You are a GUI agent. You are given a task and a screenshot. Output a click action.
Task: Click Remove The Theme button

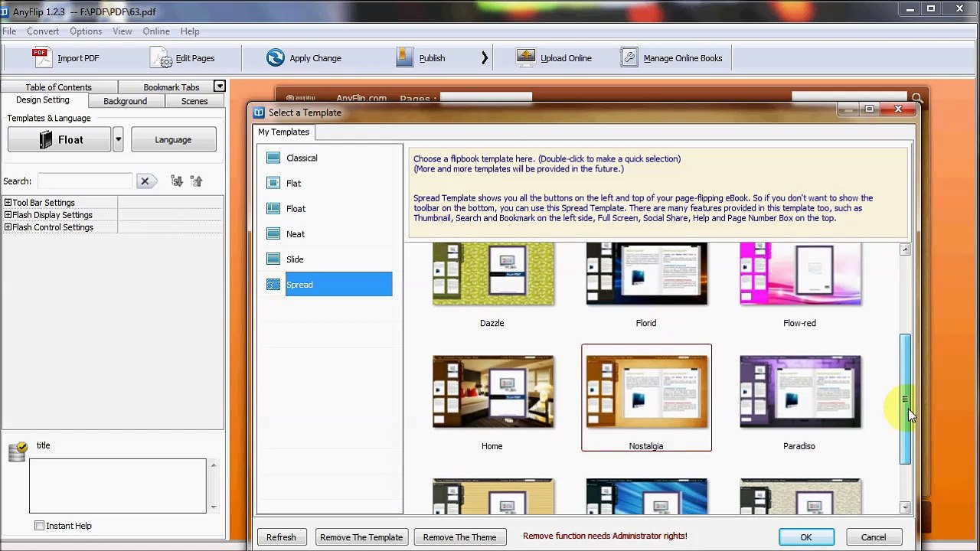tap(459, 537)
